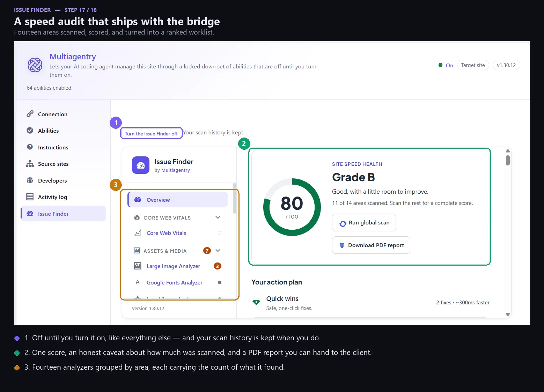Click the scrollbar up arrow
Viewport: 544px width, 392px height.
508,151
